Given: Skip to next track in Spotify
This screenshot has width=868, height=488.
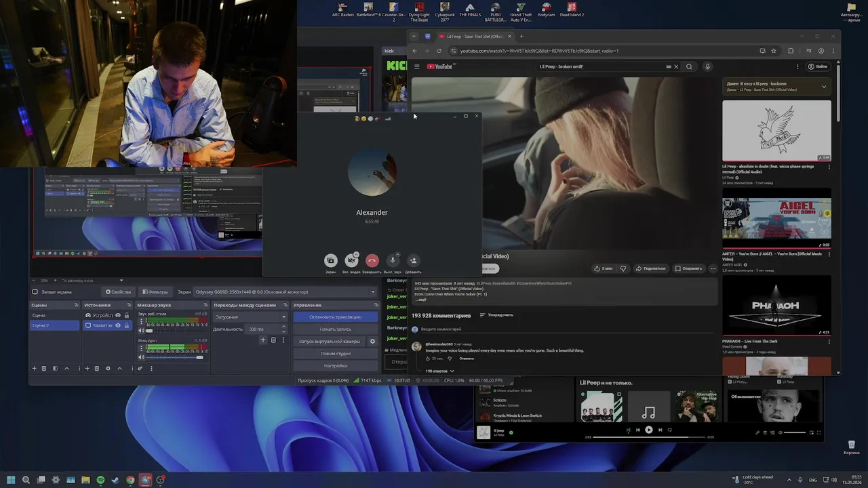Looking at the screenshot, I should pos(659,430).
